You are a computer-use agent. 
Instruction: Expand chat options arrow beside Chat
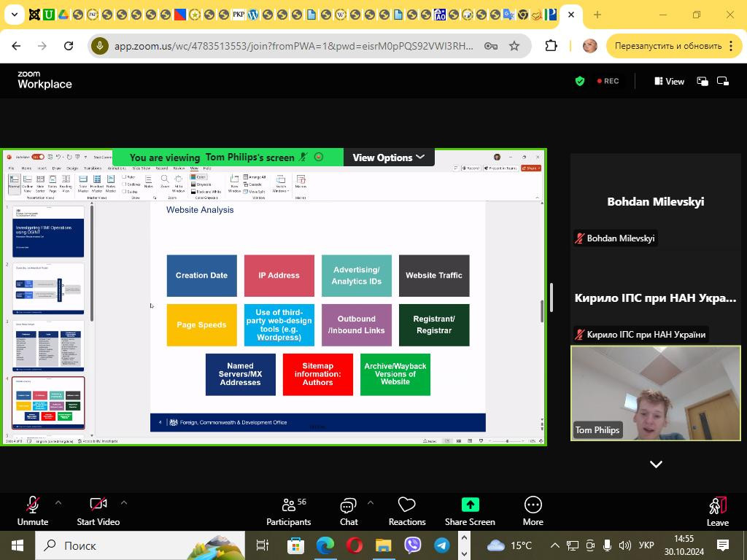tap(371, 502)
